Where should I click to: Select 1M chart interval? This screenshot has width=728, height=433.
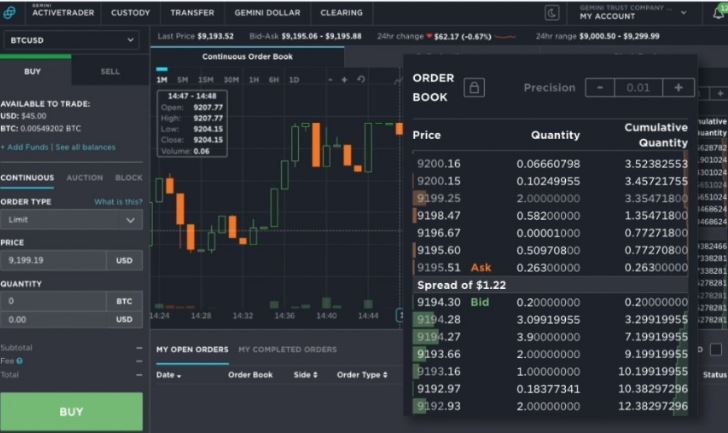click(x=162, y=80)
